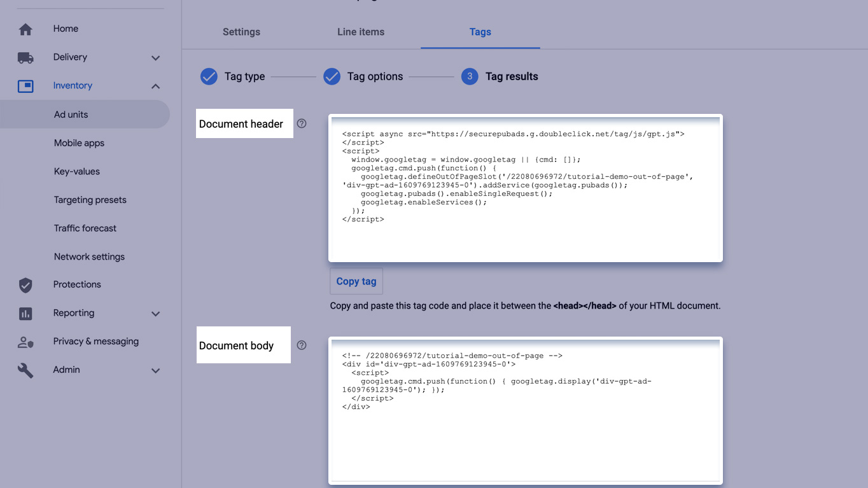Open Mobile apps in Inventory menu

point(79,143)
